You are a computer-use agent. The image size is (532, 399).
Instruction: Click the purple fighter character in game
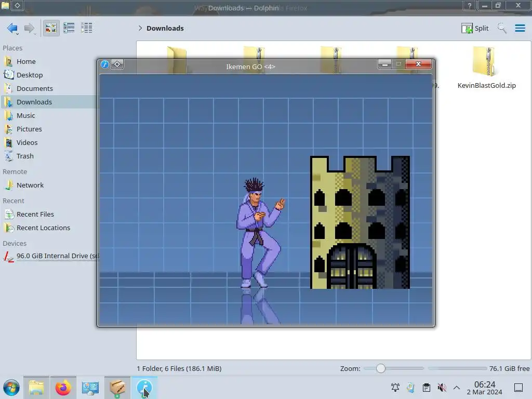(x=260, y=233)
